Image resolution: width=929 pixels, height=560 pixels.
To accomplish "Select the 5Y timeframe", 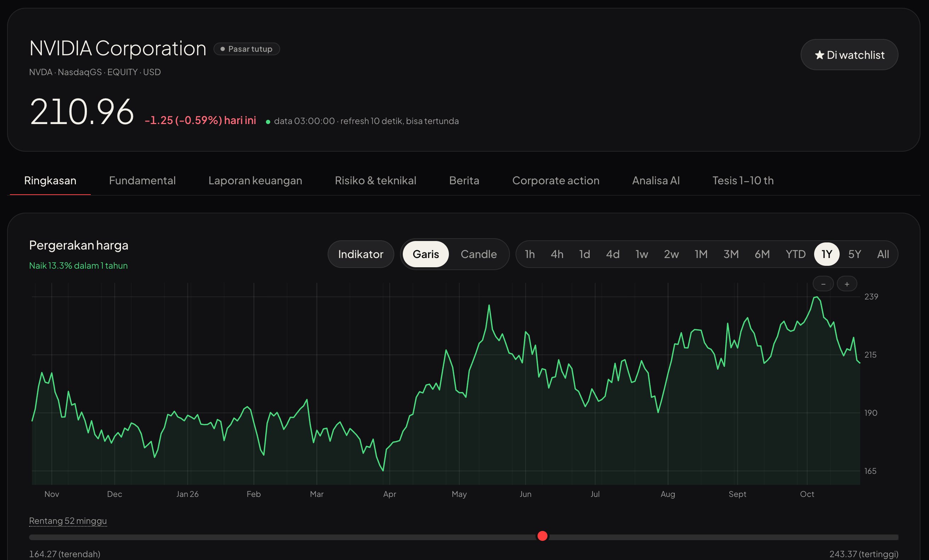I will click(x=854, y=254).
